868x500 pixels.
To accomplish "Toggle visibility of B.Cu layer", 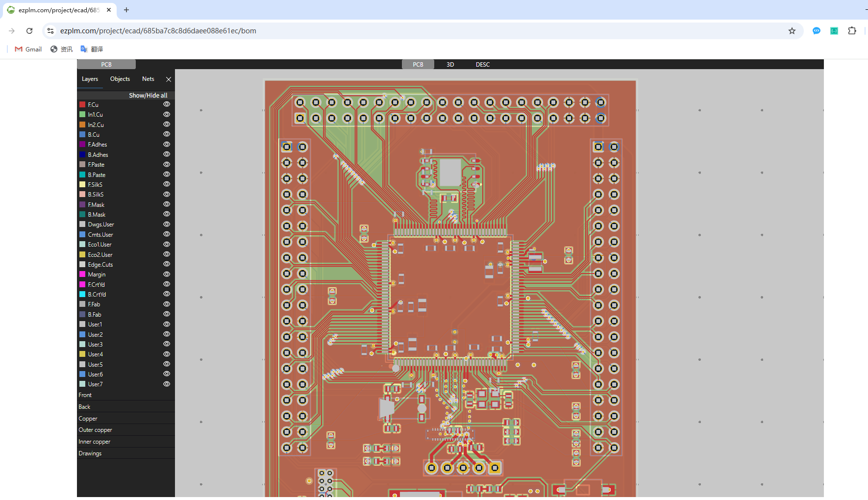I will point(167,134).
